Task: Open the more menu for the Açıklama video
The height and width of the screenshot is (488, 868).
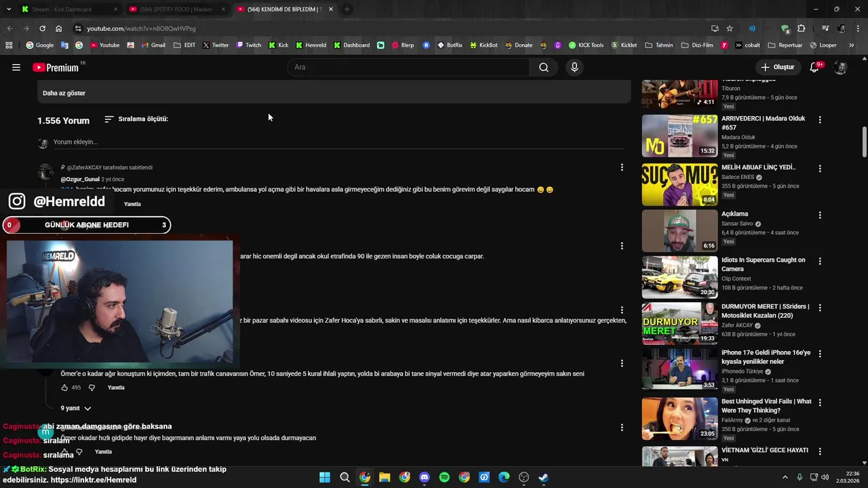Action: pyautogui.click(x=820, y=215)
